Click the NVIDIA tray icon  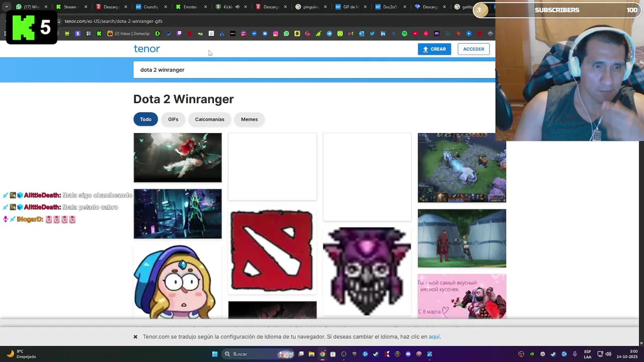click(x=532, y=354)
